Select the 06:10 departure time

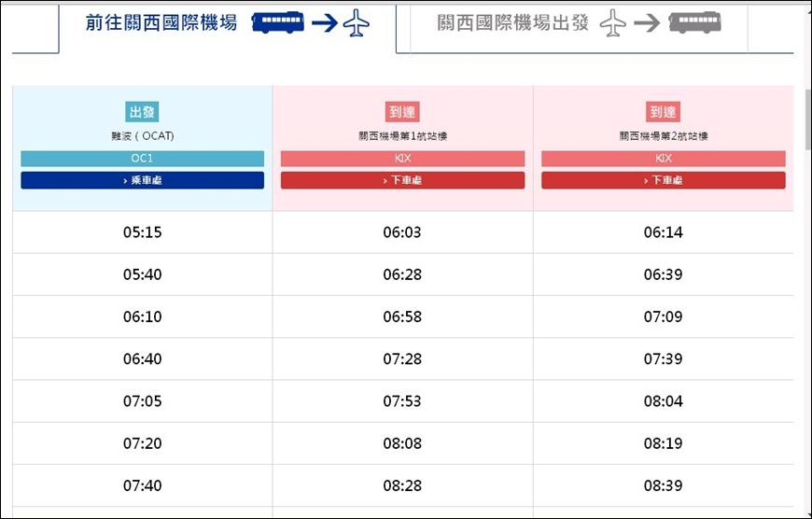(143, 316)
